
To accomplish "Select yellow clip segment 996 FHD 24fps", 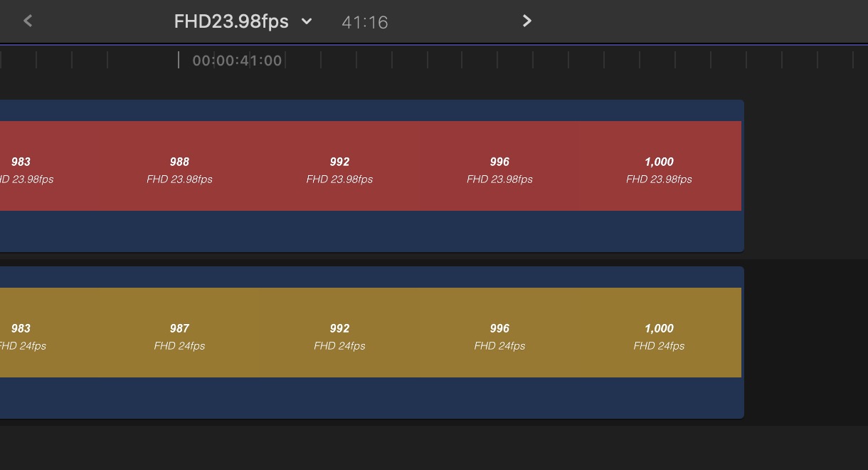I will pos(499,333).
